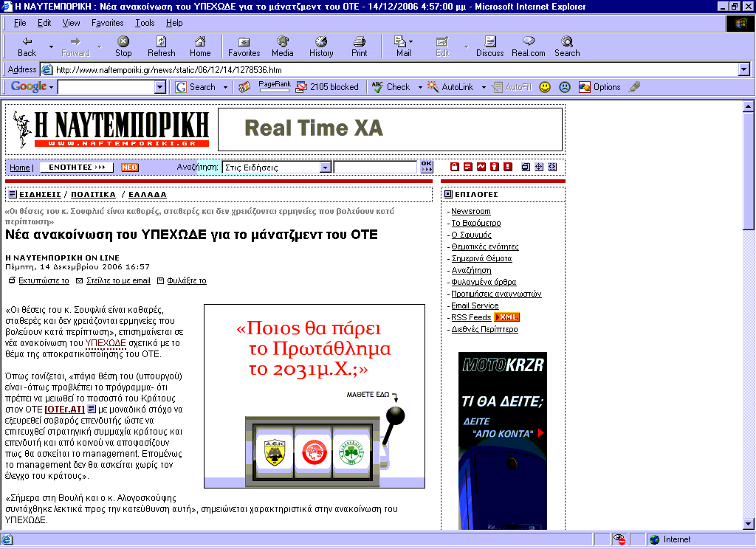This screenshot has height=549, width=756.
Task: Click the ΠΟΛΙΤΙΚΑ breadcrumb link
Action: point(93,194)
